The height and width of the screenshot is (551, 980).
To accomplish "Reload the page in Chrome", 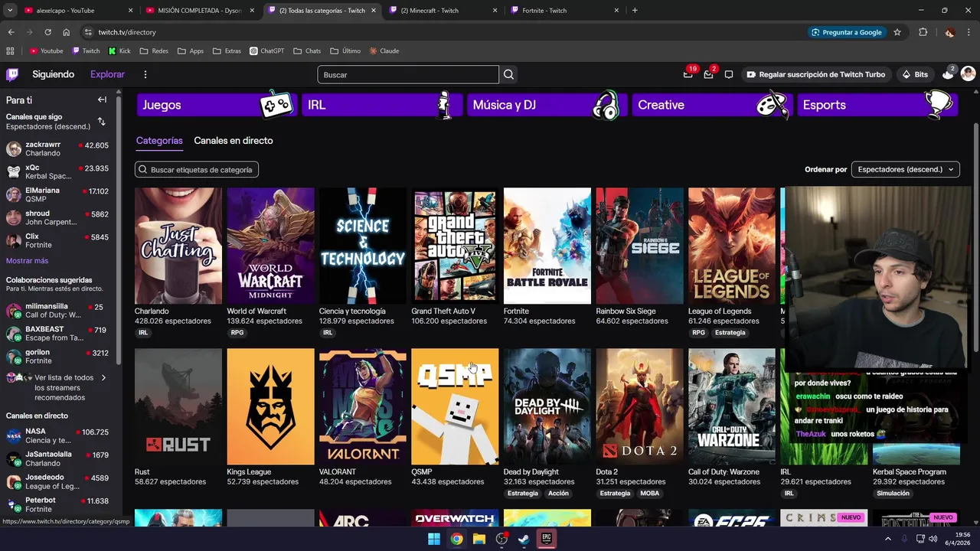I will [x=47, y=32].
